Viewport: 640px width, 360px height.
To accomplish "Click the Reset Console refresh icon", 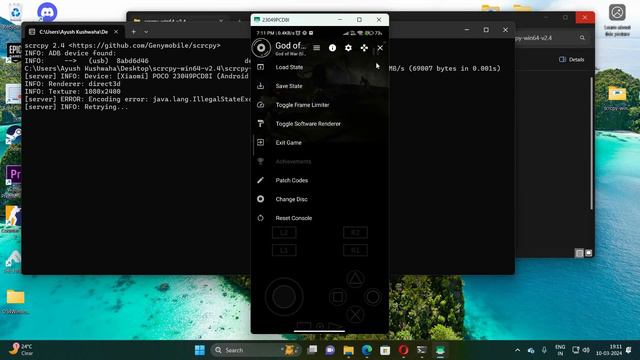I will (x=260, y=218).
